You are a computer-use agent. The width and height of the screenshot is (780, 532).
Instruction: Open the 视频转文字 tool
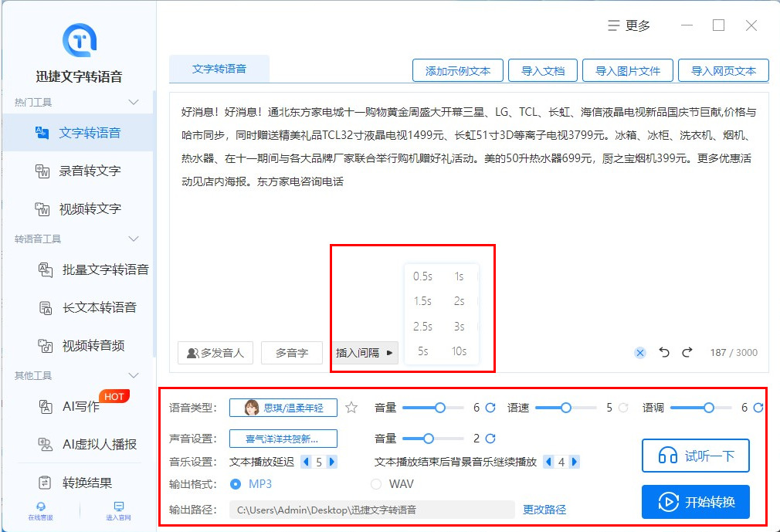[x=78, y=208]
